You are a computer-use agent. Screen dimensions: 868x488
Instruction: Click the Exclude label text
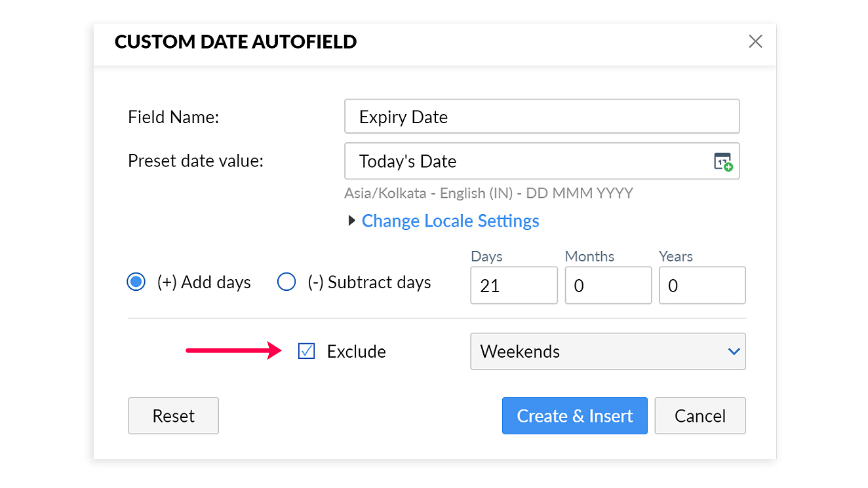(x=356, y=352)
